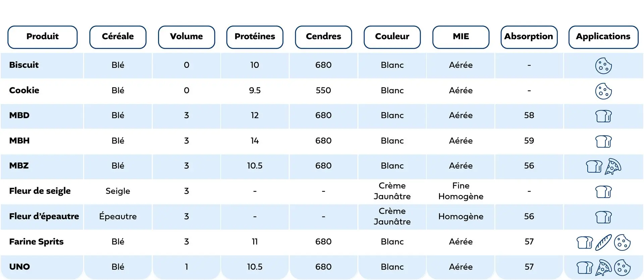Image resolution: width=644 pixels, height=280 pixels.
Task: Click the Fleur d'épeautre product name
Action: [44, 216]
